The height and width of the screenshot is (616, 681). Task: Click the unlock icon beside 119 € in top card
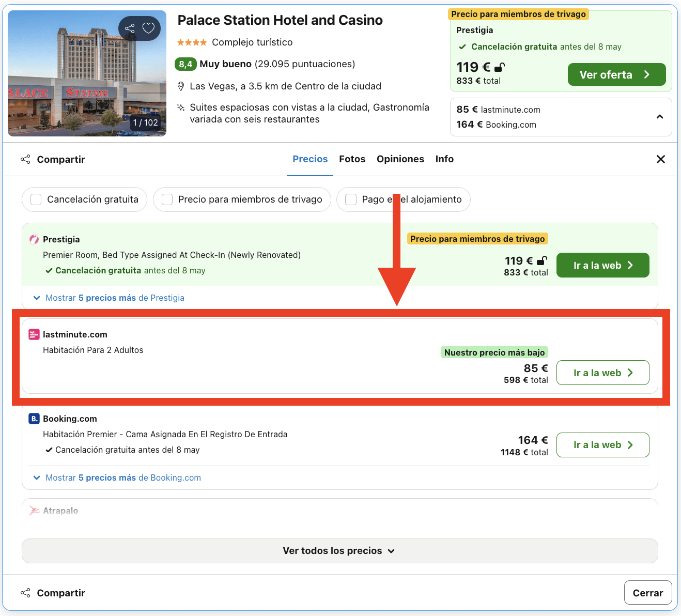pos(500,67)
